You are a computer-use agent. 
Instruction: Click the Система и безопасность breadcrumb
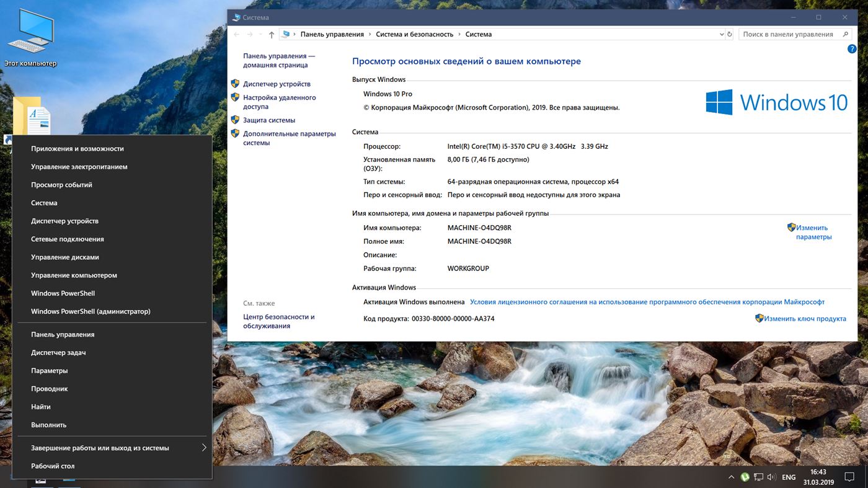pos(415,35)
